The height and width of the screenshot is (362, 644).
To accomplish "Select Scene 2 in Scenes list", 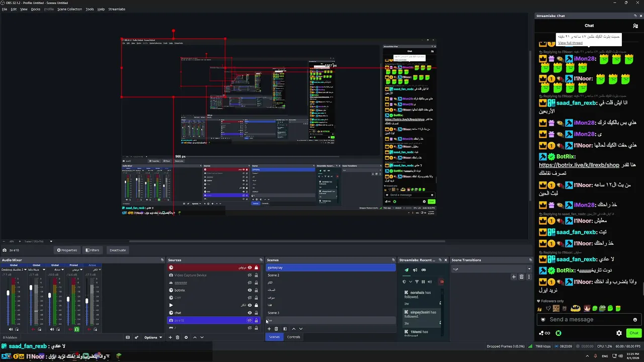I will (x=331, y=275).
